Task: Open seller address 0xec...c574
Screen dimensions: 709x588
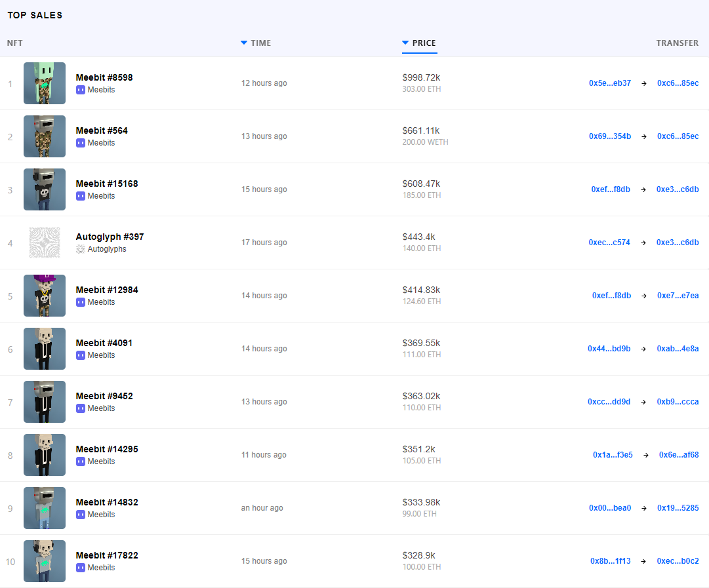Action: coord(609,243)
